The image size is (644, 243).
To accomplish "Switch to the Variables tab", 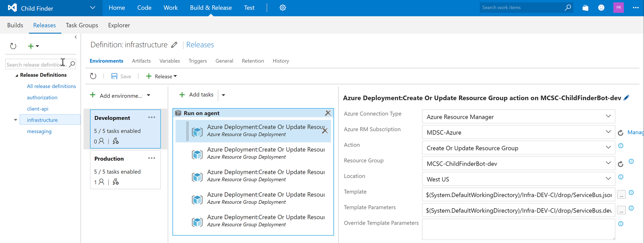I will (x=169, y=61).
